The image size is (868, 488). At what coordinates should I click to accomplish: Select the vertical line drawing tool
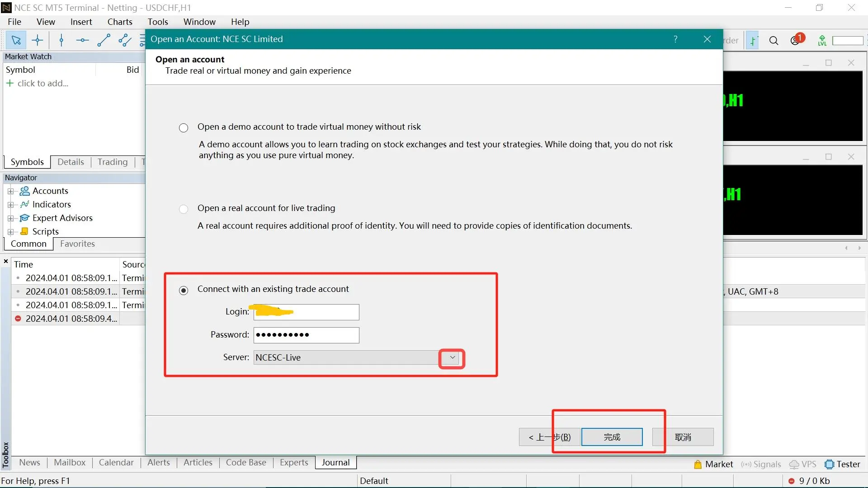(61, 40)
